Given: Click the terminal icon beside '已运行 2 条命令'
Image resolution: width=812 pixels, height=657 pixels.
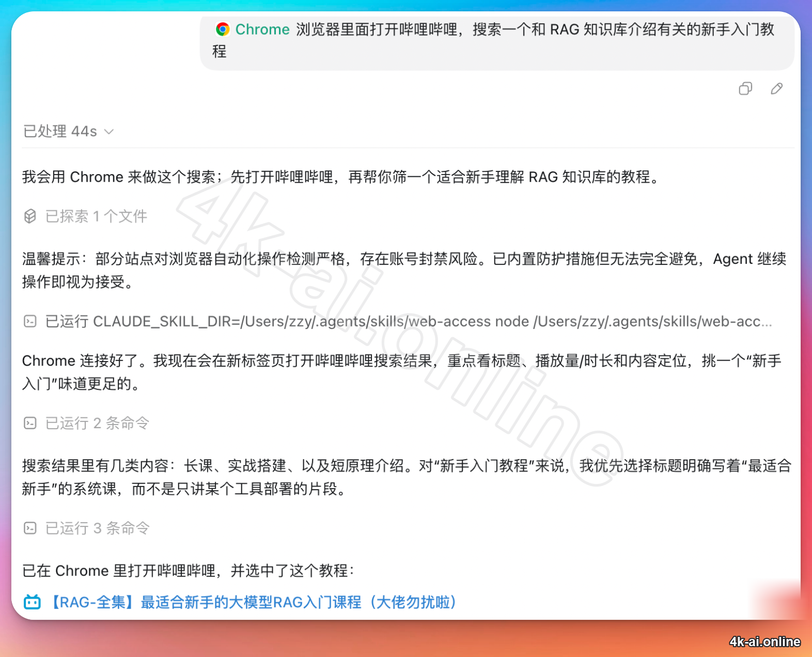Looking at the screenshot, I should 30,423.
